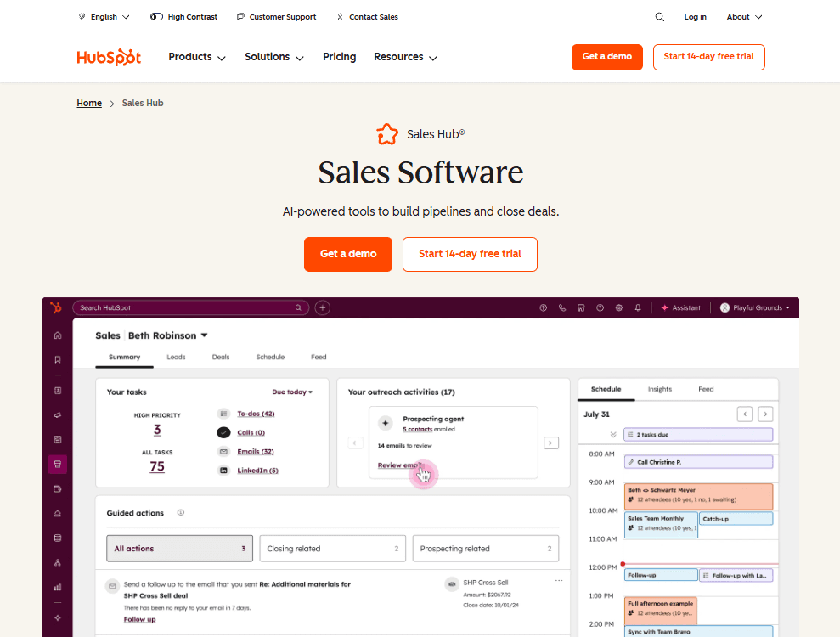
Task: Click the bar chart reporting icon in sidebar
Action: click(x=57, y=587)
